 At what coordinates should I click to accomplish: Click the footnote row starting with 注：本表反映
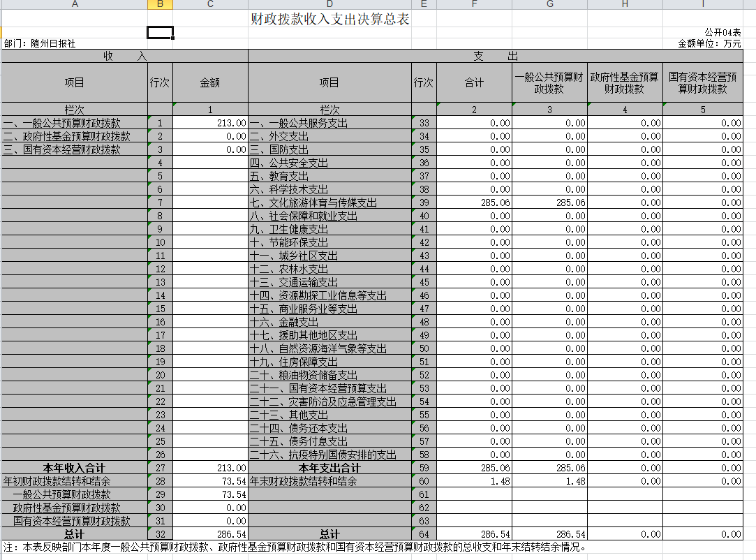click(x=293, y=547)
